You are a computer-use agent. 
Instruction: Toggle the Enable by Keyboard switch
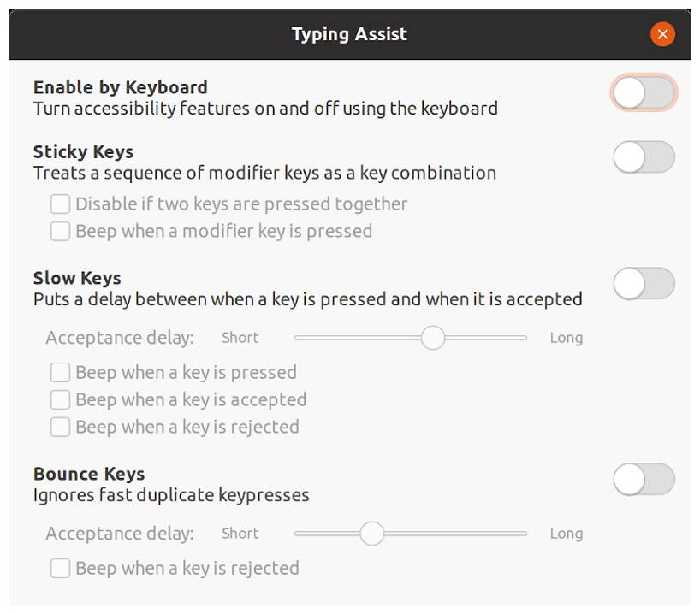pos(644,93)
